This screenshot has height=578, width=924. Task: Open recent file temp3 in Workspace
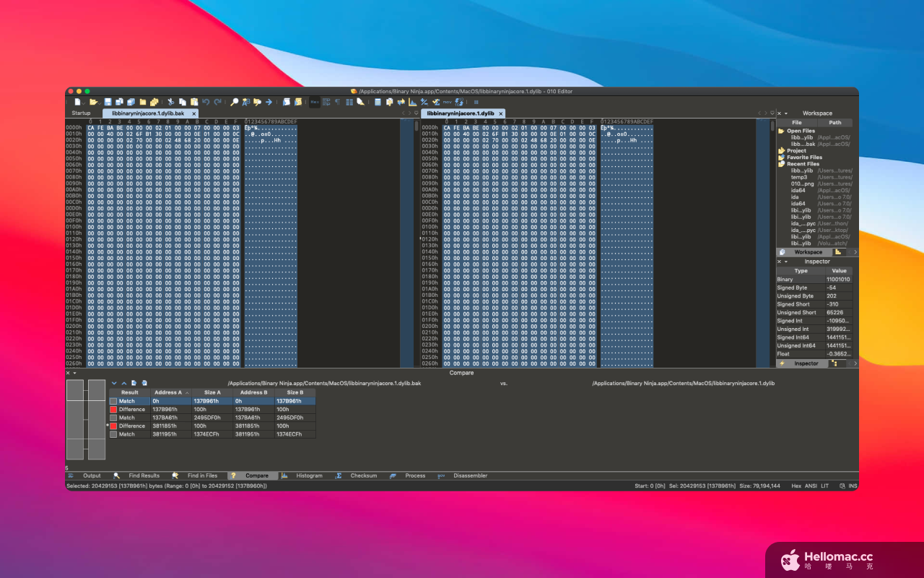[x=799, y=177]
